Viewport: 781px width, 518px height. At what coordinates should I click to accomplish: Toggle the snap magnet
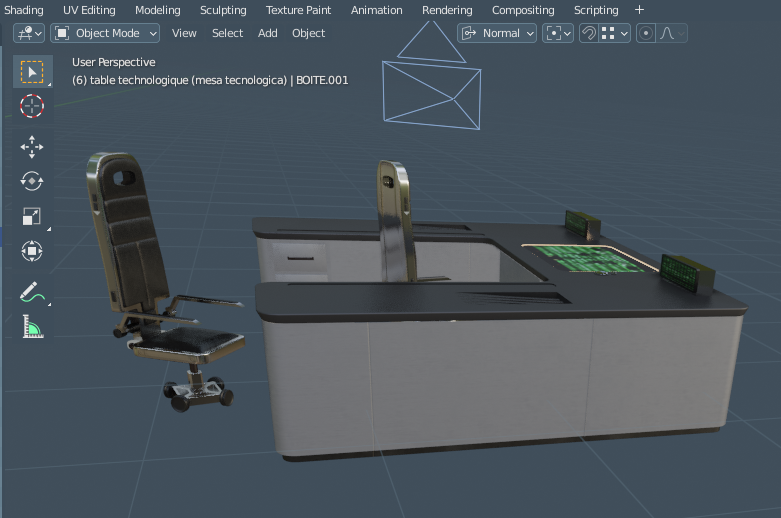[x=589, y=33]
